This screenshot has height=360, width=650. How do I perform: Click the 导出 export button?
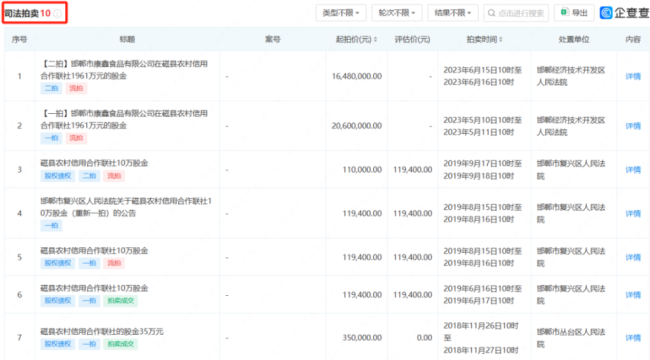(574, 13)
